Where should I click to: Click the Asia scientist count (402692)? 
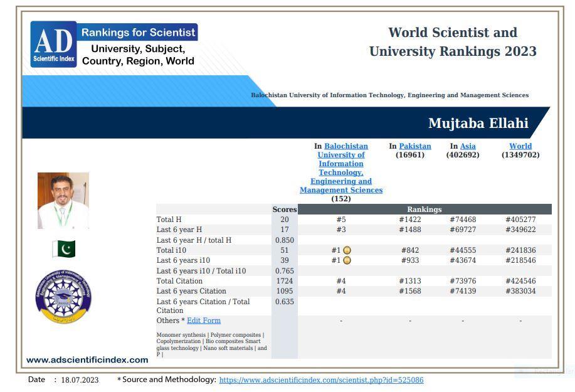[463, 155]
